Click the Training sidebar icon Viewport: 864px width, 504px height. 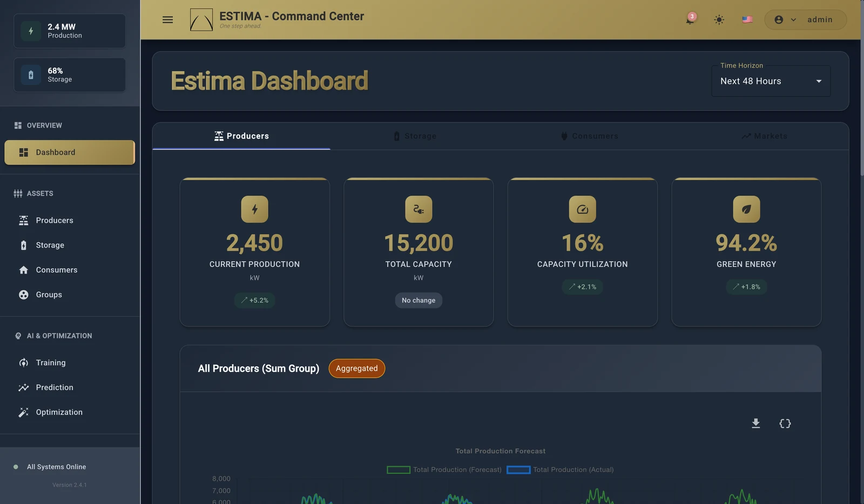click(x=23, y=363)
